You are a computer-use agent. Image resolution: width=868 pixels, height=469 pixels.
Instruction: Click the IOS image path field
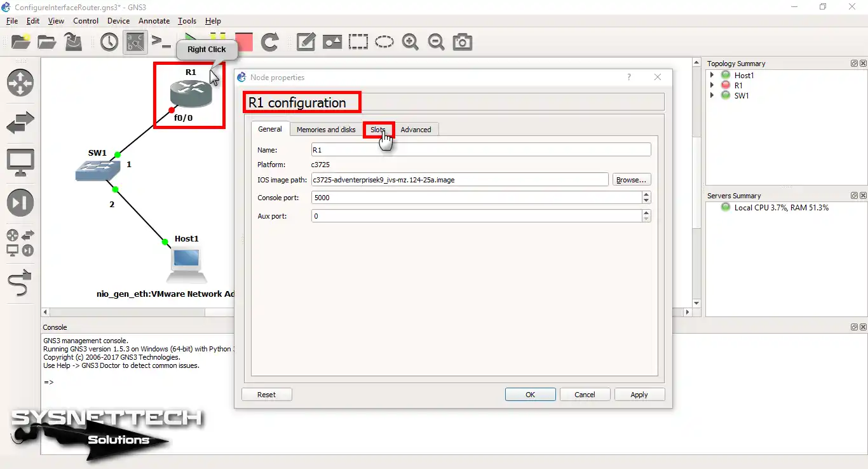coord(460,180)
